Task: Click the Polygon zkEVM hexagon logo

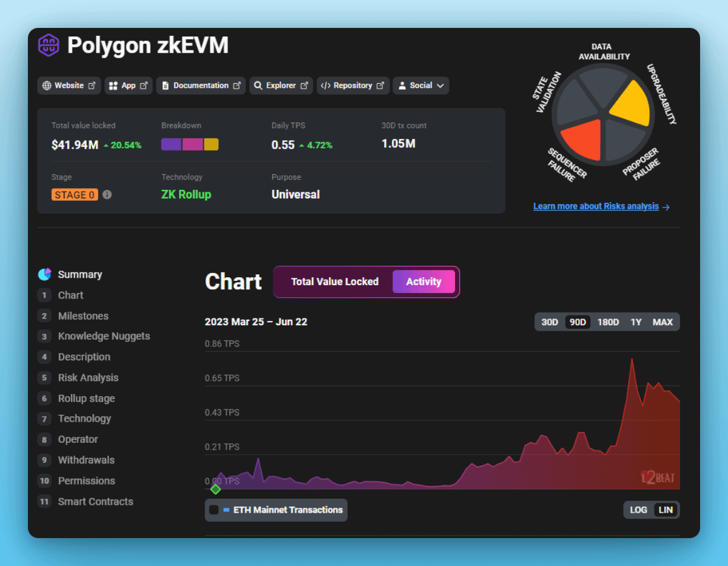Action: coord(49,45)
